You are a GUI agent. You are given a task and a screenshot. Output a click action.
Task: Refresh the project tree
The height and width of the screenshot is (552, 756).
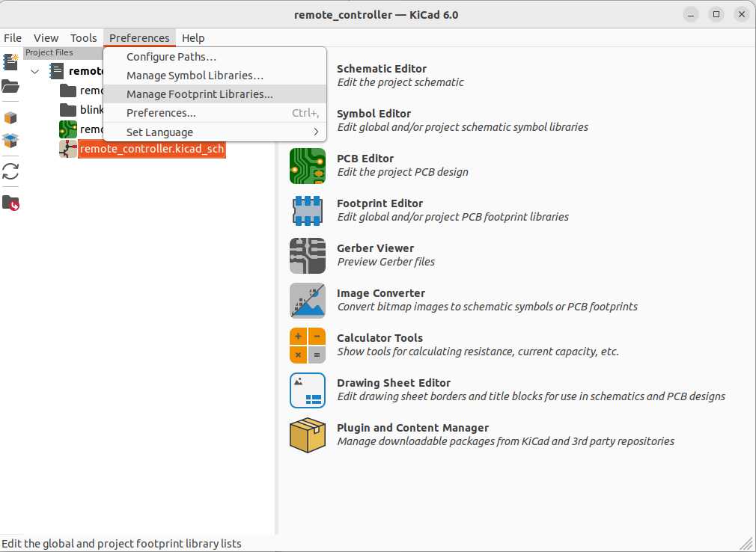(10, 171)
